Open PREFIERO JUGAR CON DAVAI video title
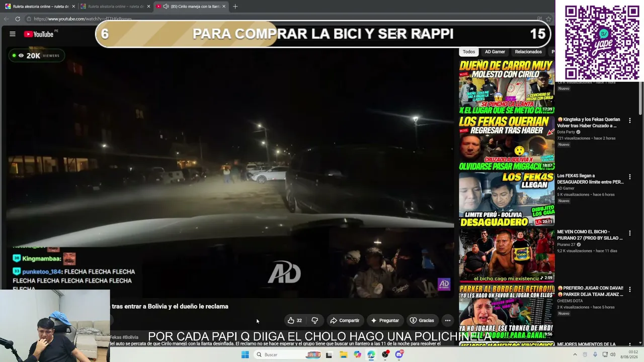Screen dimensions: 644x362 [590, 292]
